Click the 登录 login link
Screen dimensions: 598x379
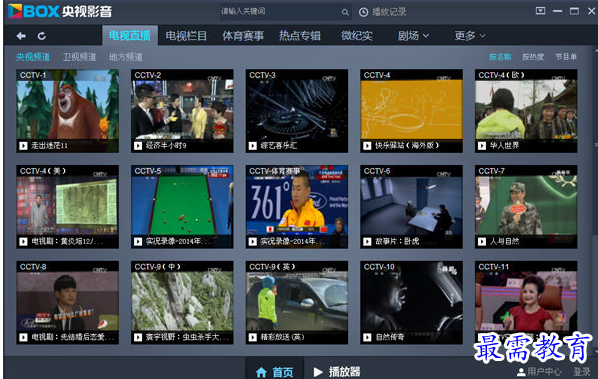[582, 372]
